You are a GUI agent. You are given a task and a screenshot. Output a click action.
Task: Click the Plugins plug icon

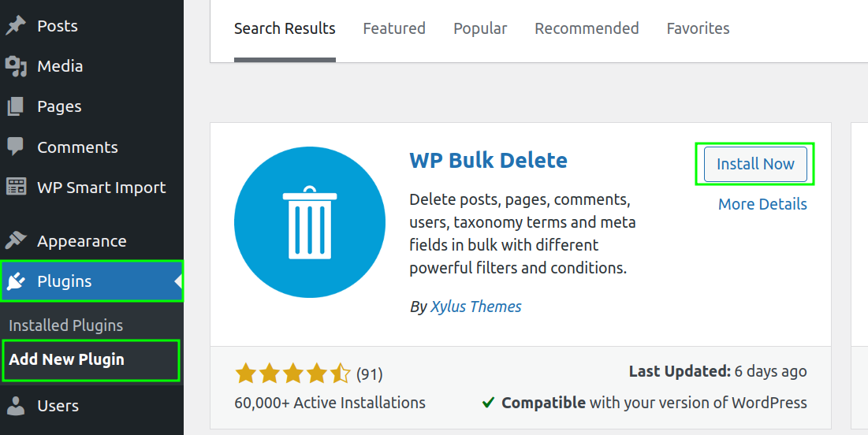(15, 281)
